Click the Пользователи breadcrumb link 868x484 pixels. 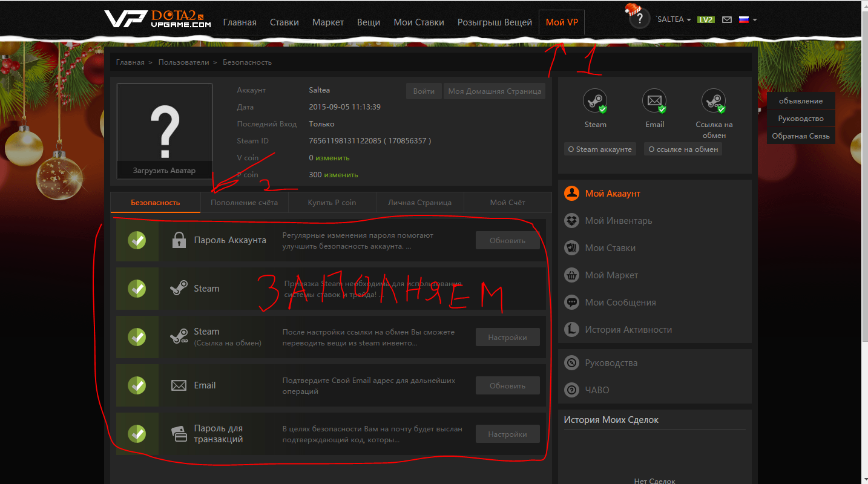pos(183,62)
